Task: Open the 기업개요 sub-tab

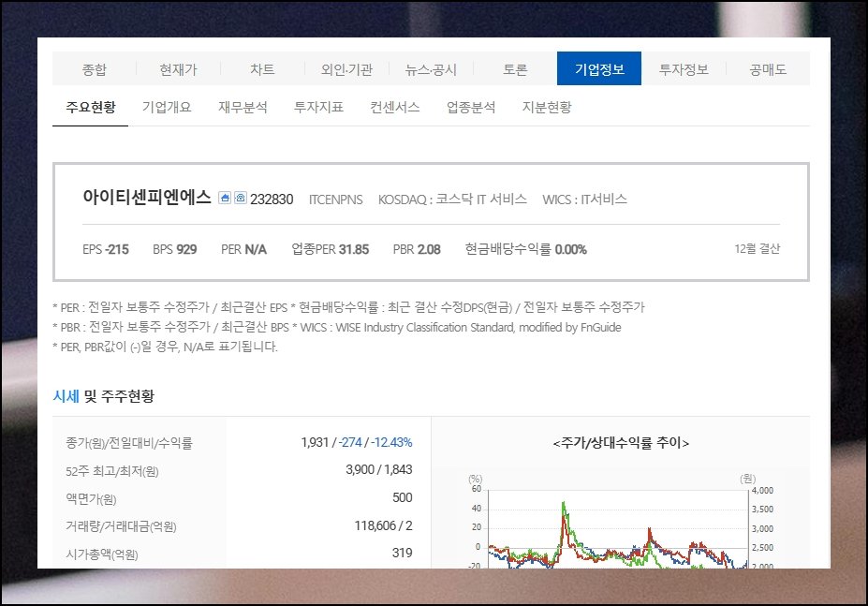Action: [x=167, y=107]
